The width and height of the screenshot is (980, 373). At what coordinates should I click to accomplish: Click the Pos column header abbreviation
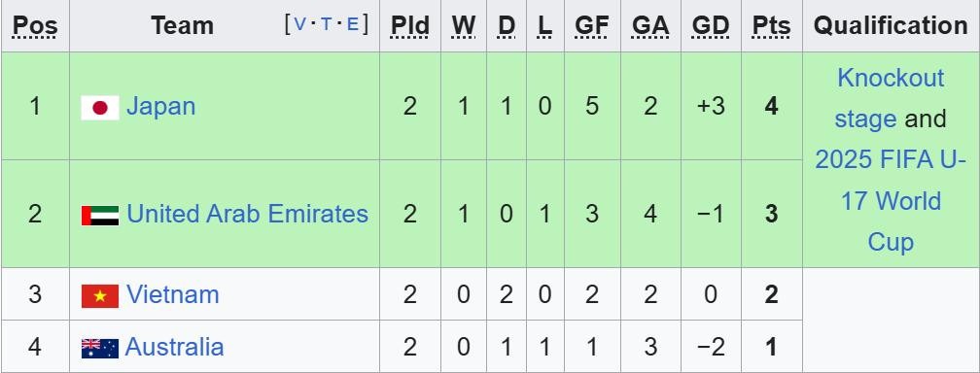(35, 25)
